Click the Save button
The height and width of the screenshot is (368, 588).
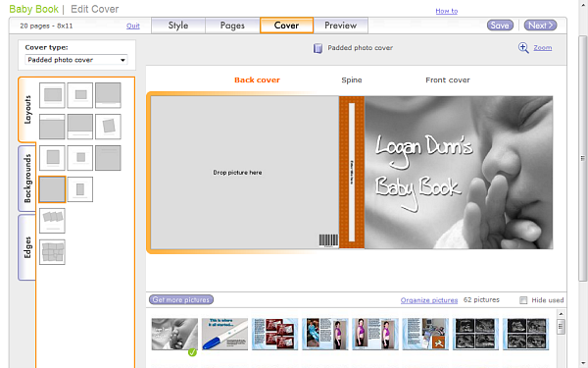click(500, 26)
